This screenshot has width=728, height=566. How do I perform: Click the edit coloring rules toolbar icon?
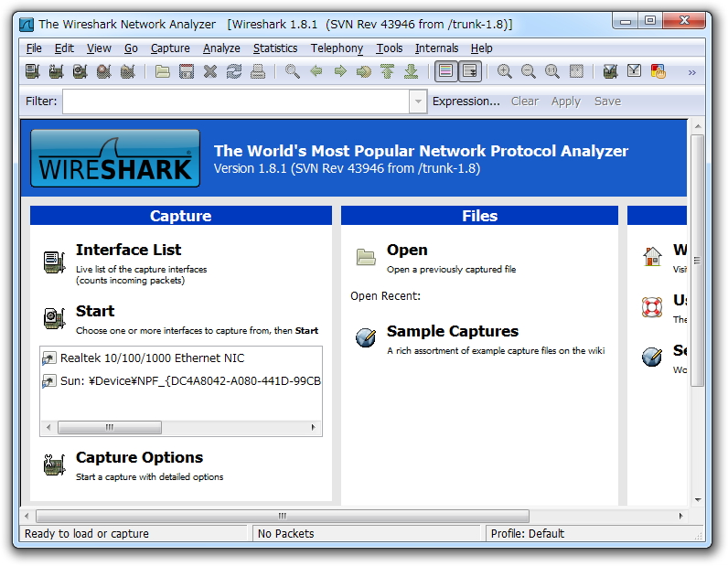pos(658,71)
